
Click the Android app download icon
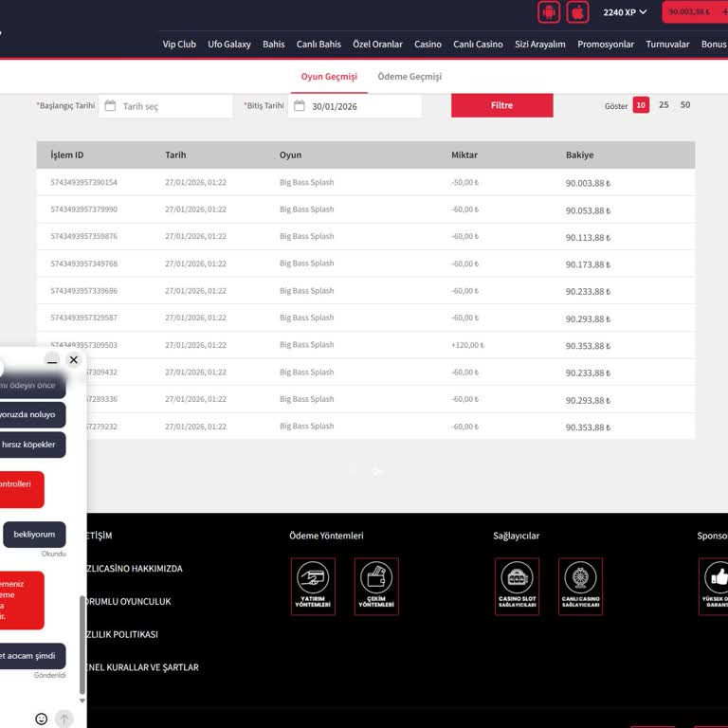click(x=549, y=12)
